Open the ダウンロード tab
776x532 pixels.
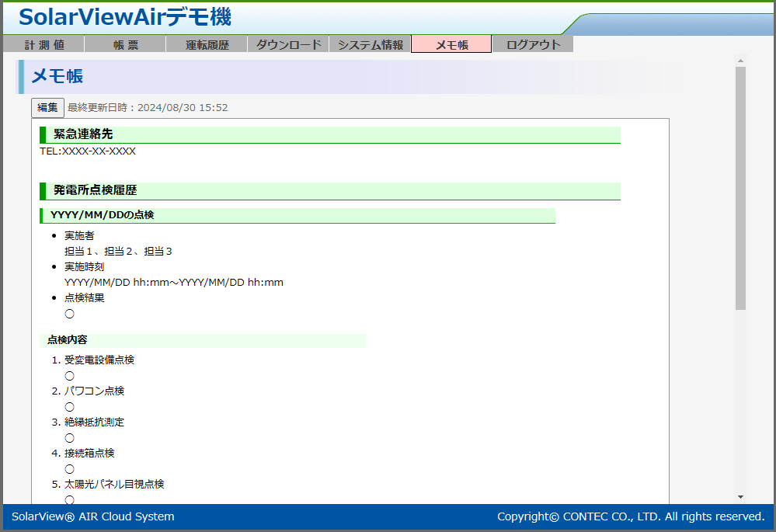[x=288, y=45]
